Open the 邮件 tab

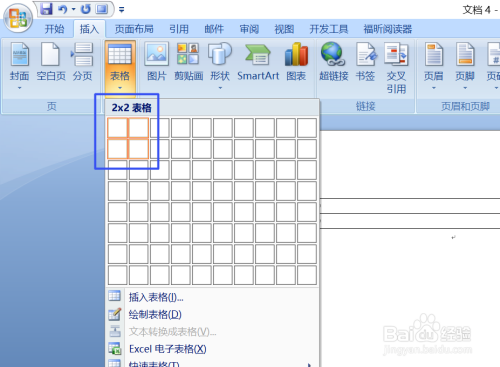[214, 29]
